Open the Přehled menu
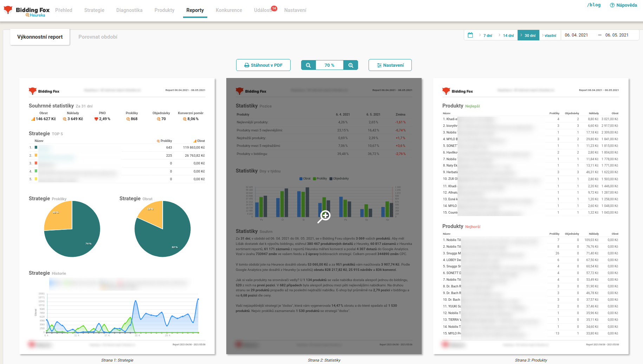Viewport: 643px width, 364px height. point(64,10)
